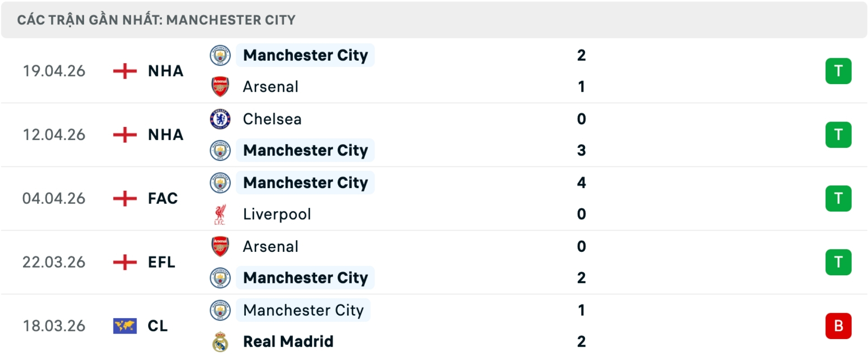The width and height of the screenshot is (868, 358).
Task: Click green T badge for 19.04.26 match
Action: click(x=838, y=71)
